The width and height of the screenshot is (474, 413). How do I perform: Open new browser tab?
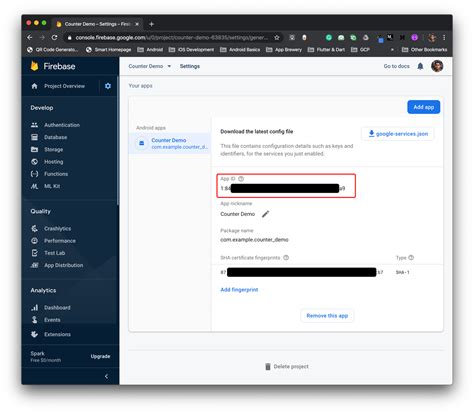pyautogui.click(x=151, y=24)
